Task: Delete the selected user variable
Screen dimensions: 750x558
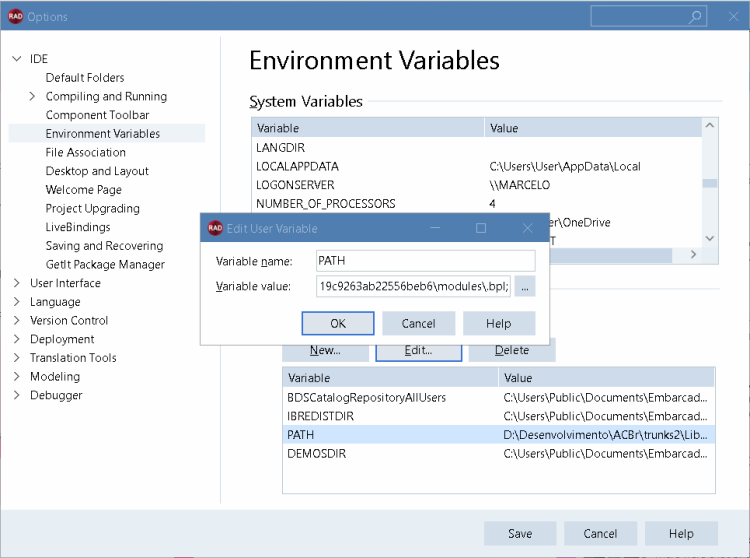Action: tap(512, 350)
